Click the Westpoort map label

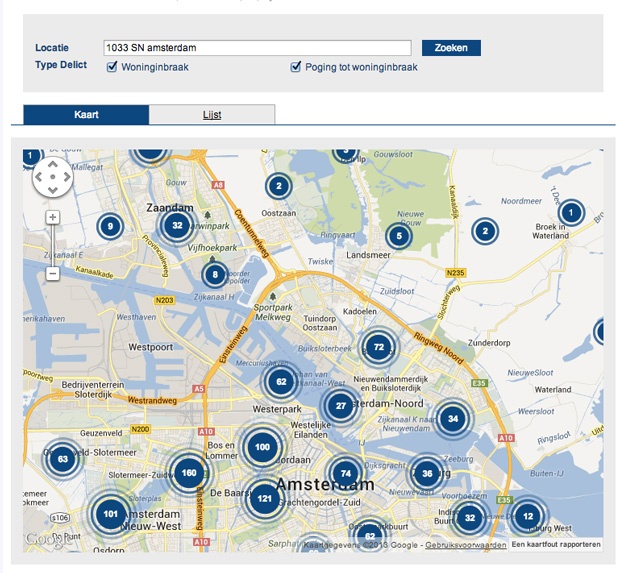click(150, 347)
